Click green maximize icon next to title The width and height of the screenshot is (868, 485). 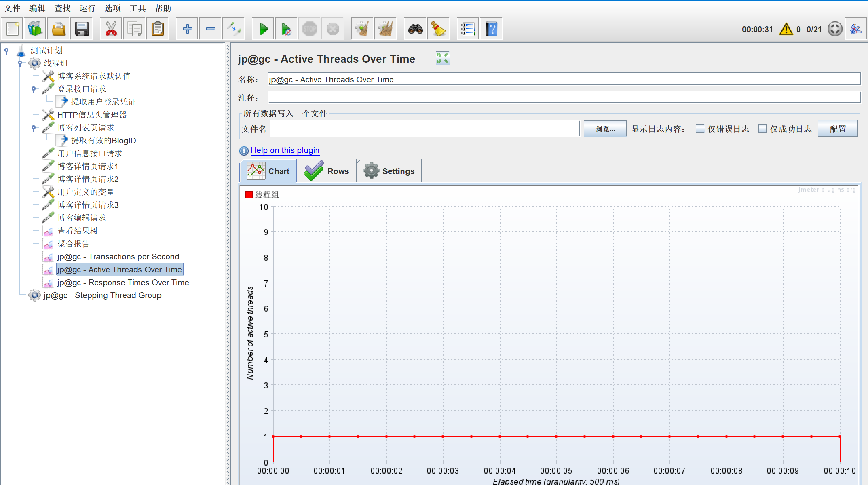tap(442, 58)
